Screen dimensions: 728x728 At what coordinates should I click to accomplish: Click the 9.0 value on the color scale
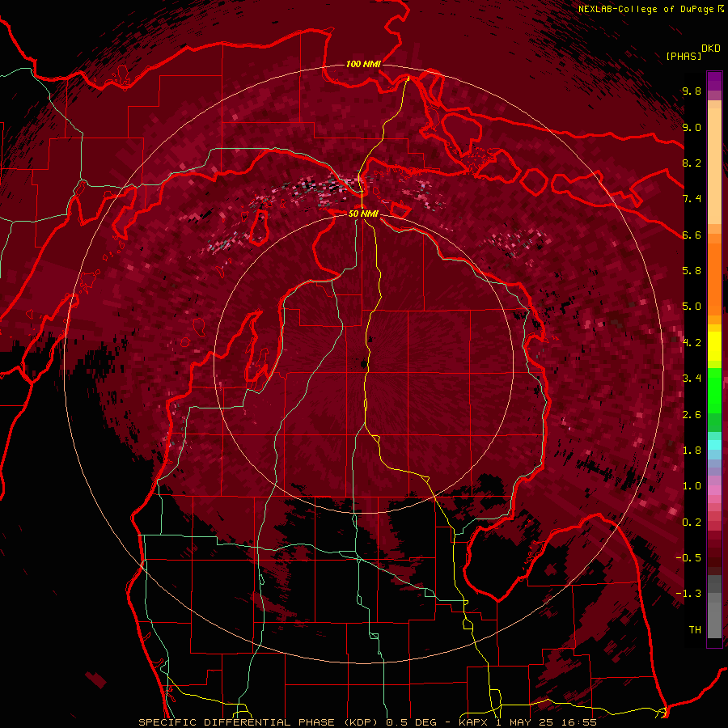(x=692, y=127)
